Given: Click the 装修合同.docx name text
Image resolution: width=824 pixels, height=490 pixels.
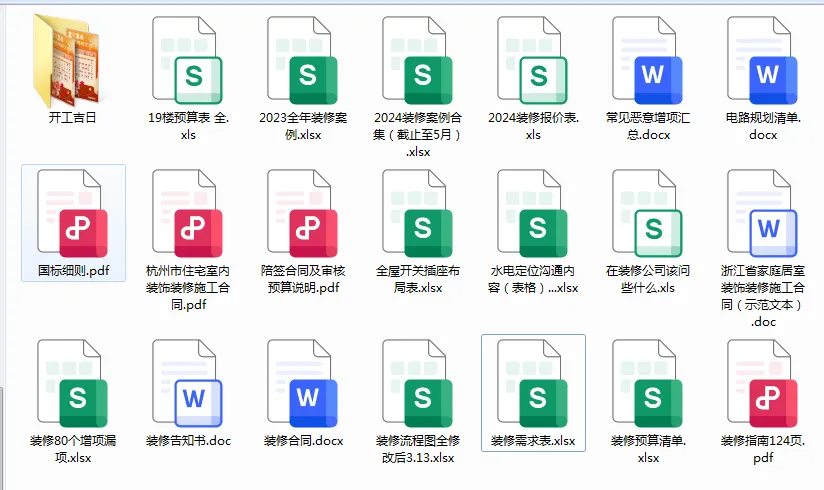Looking at the screenshot, I should click(x=303, y=441).
